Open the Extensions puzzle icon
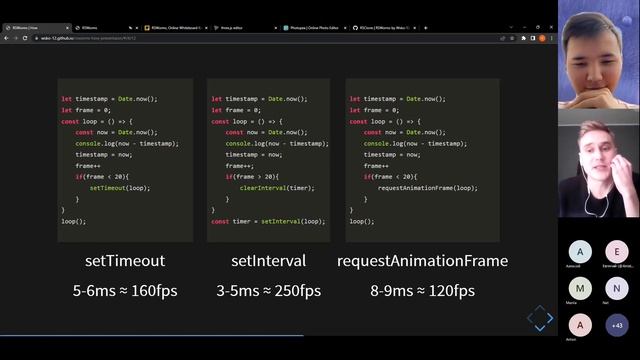The image size is (640, 360). (x=524, y=38)
